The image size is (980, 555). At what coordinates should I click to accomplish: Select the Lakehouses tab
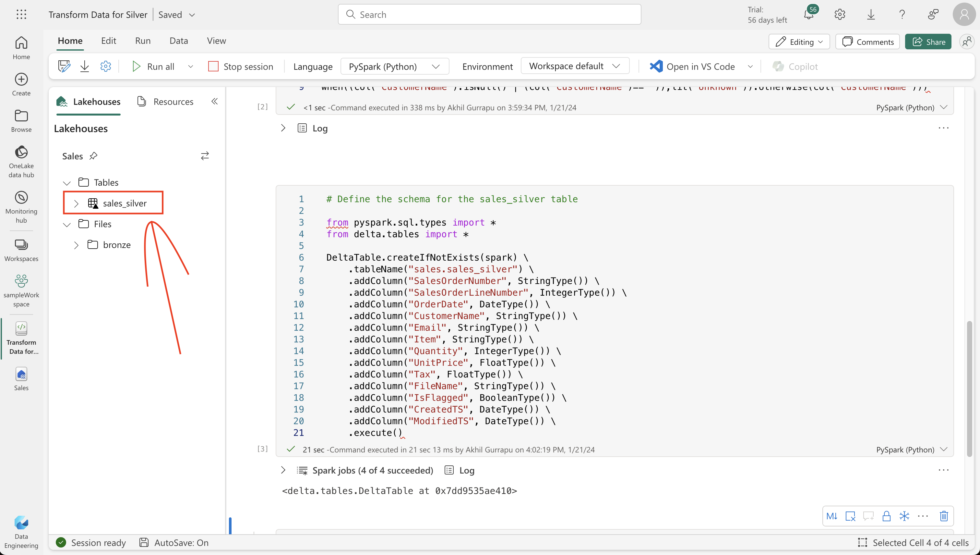88,102
